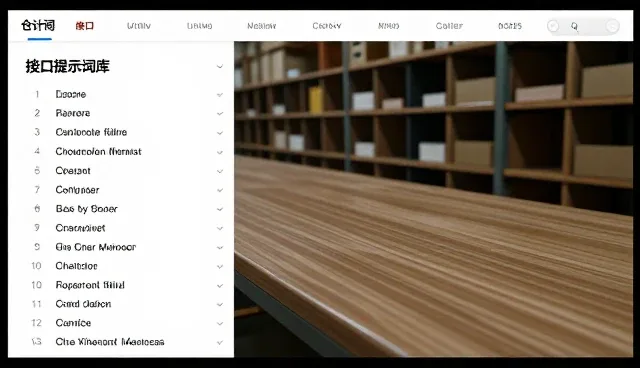Image resolution: width=640 pixels, height=368 pixels.
Task: Select the "Cnaomivet" list label
Action: 80,228
